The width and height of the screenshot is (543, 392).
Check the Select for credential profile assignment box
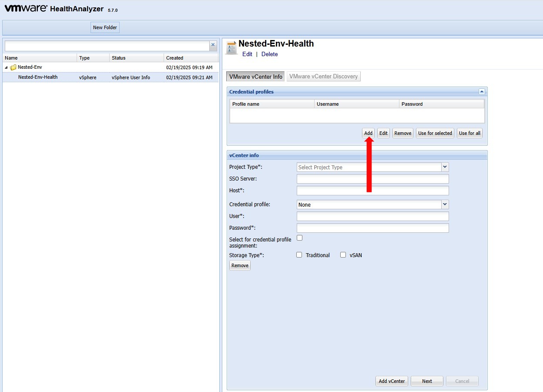point(299,238)
